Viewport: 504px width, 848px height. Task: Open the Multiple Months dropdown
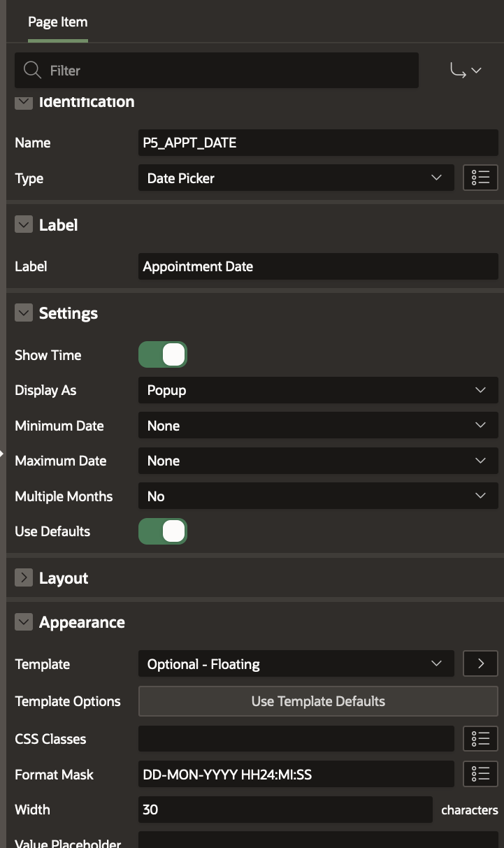[x=318, y=496]
